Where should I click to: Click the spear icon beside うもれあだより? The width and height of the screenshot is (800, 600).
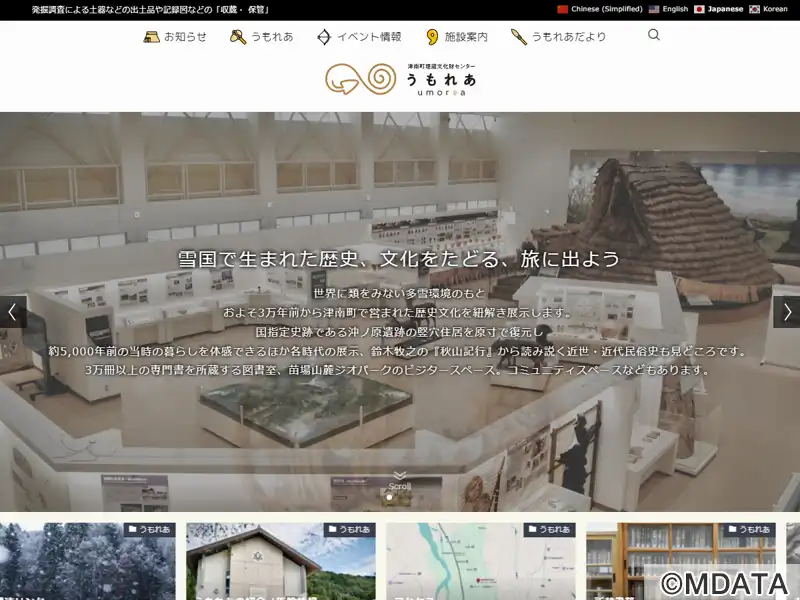519,37
